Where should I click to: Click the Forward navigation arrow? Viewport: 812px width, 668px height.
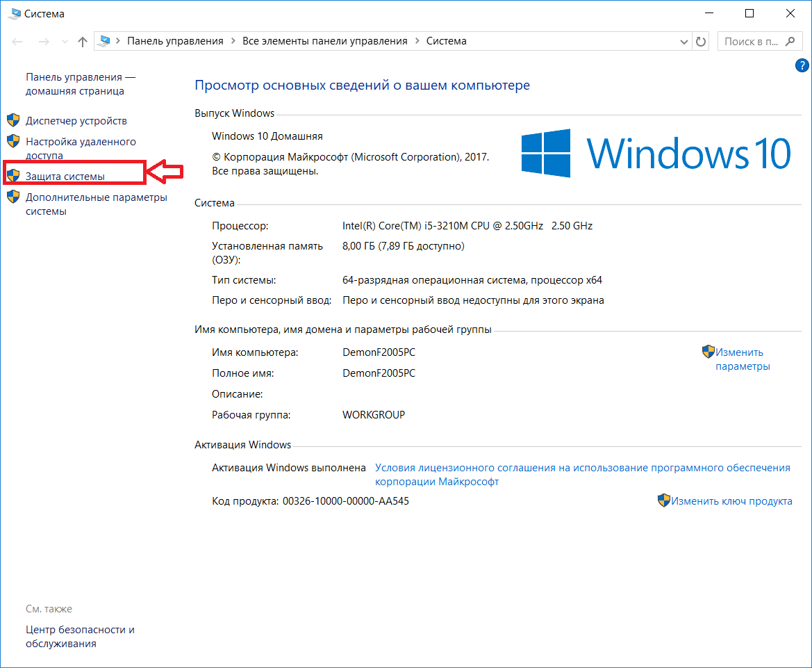click(44, 42)
